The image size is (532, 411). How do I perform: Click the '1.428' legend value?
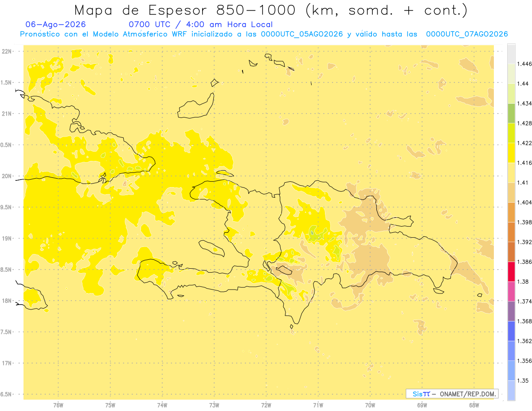point(524,123)
